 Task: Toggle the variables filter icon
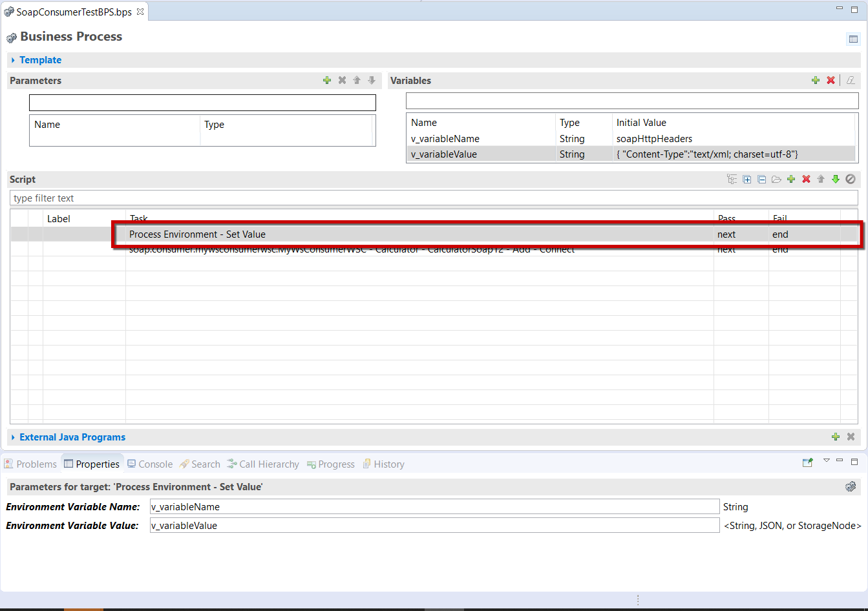(x=851, y=80)
